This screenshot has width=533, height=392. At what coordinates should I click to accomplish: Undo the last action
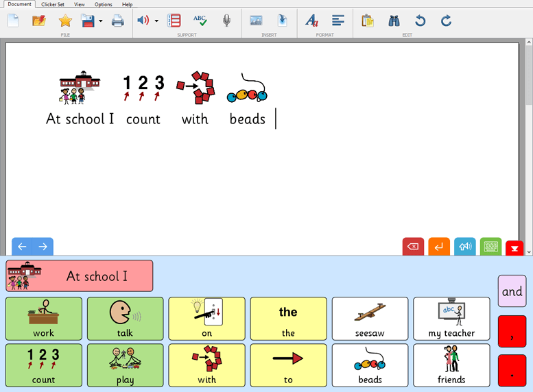tap(420, 21)
